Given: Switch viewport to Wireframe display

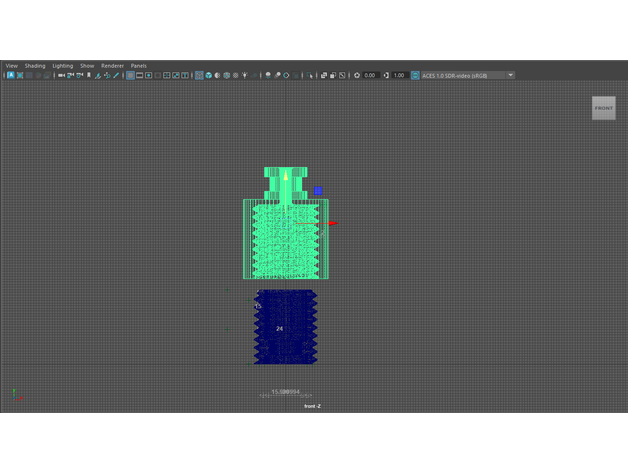Looking at the screenshot, I should click(x=199, y=75).
